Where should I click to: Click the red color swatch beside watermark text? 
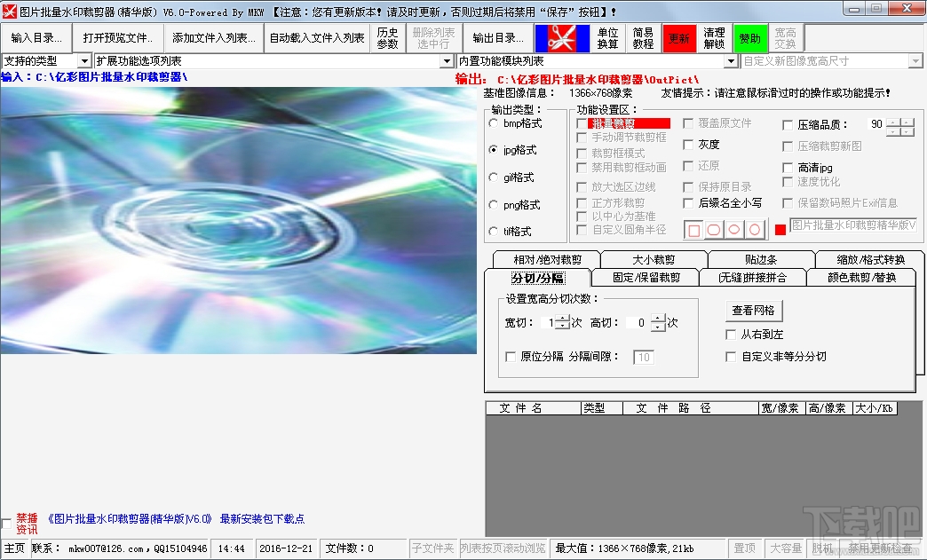780,230
